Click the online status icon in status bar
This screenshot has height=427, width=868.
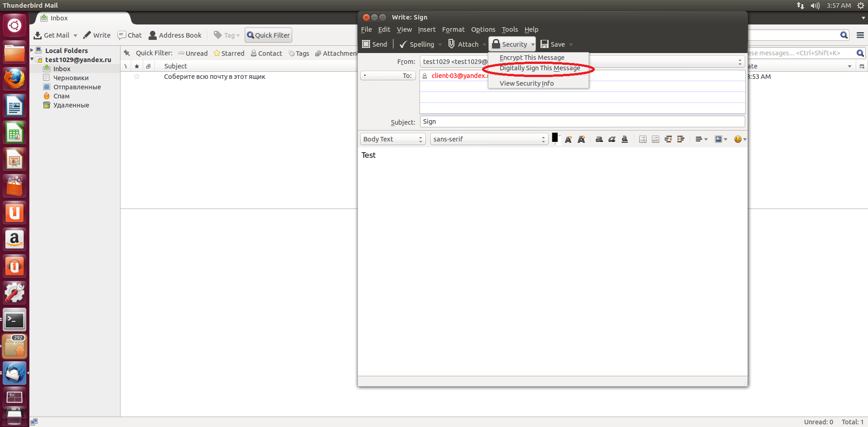click(x=34, y=422)
